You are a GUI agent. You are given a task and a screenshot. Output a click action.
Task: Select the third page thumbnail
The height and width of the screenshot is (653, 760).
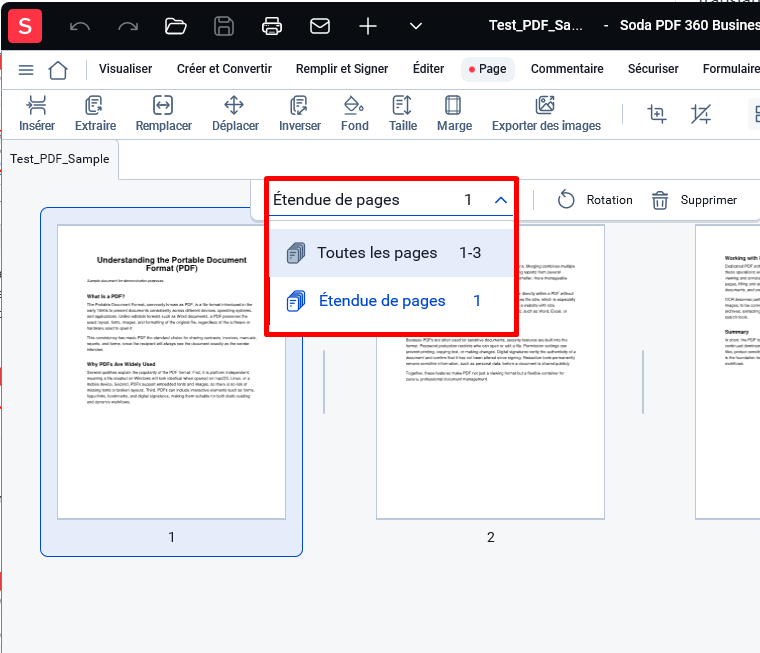[728, 372]
